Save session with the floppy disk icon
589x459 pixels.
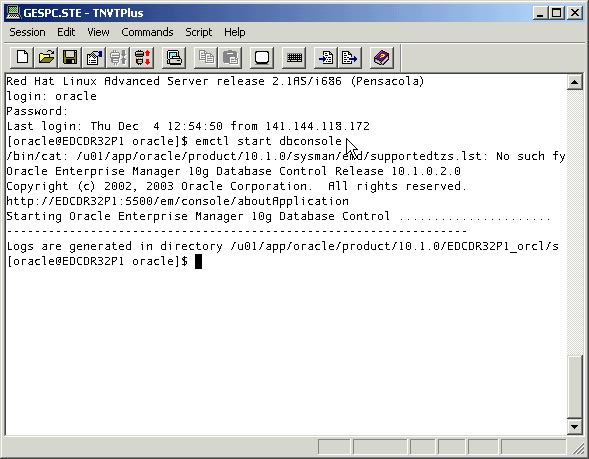70,57
